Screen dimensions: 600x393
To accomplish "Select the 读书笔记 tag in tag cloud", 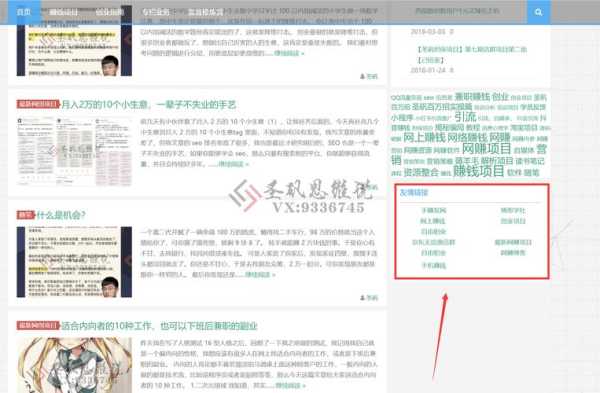I will [530, 161].
